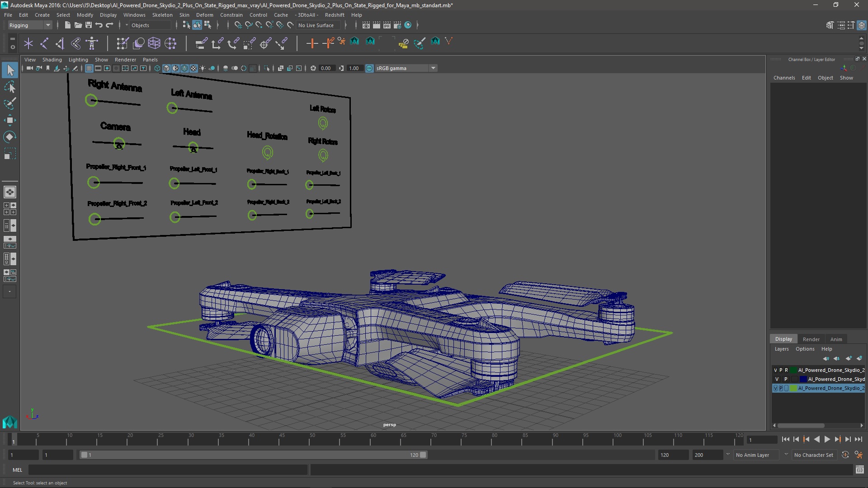Screen dimensions: 868x488
Task: Open the No Character Set dropdown
Action: [814, 455]
